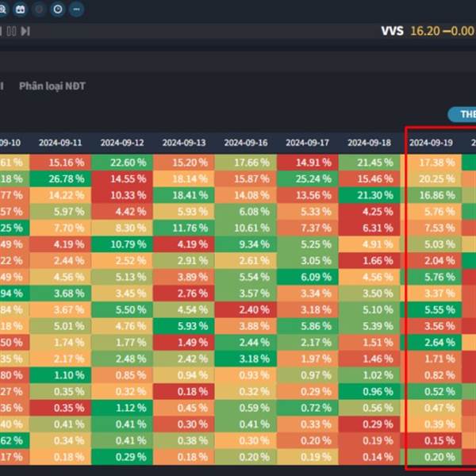Click the 2024-09-19 column header
The height and width of the screenshot is (476, 476).
(x=431, y=143)
